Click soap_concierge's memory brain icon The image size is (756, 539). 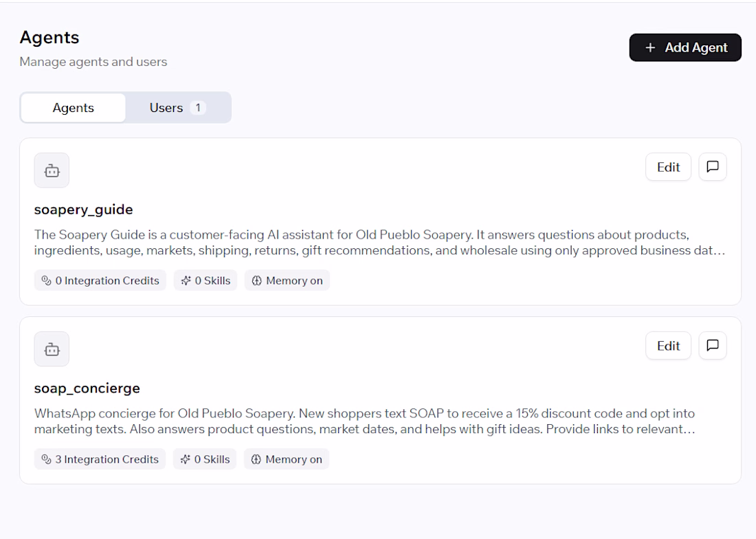tap(256, 459)
